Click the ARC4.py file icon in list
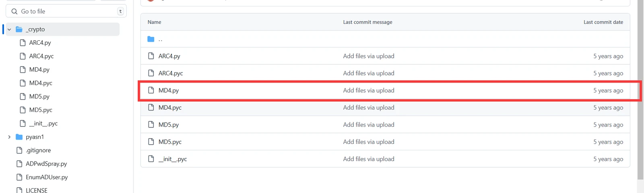Screen dimensions: 644x193 point(151,56)
